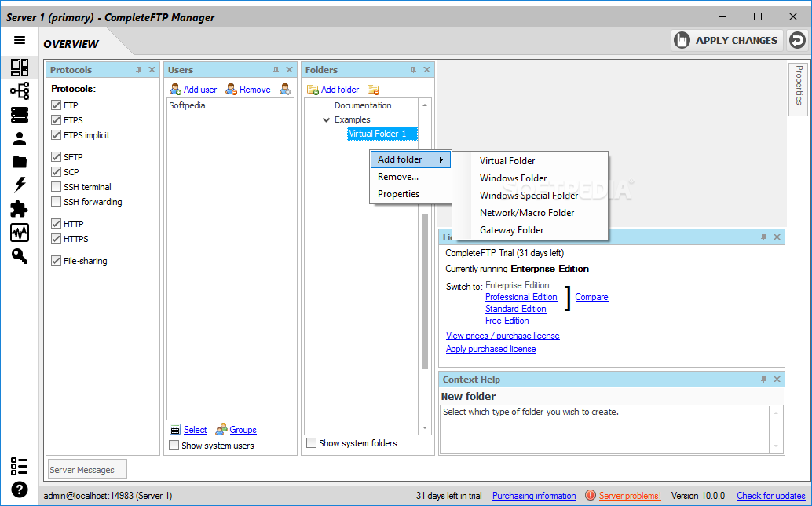Viewport: 812px width, 506px height.
Task: Open the Monitoring waveform sidebar icon
Action: [20, 233]
